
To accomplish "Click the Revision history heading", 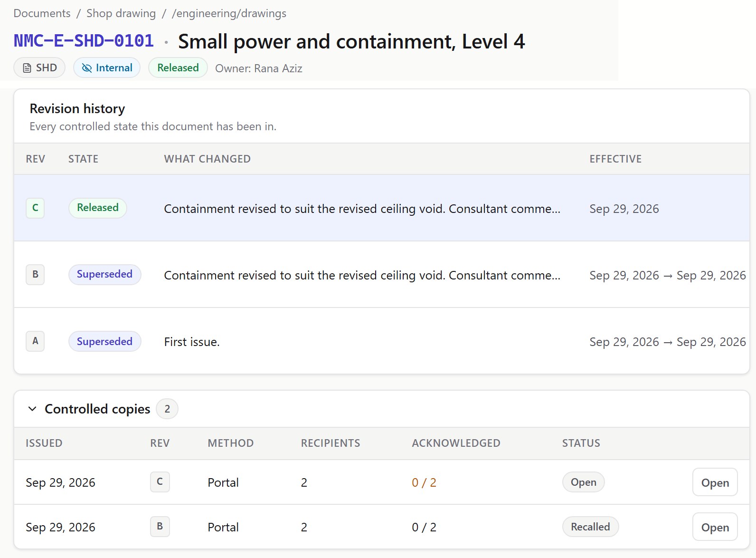I will tap(77, 108).
